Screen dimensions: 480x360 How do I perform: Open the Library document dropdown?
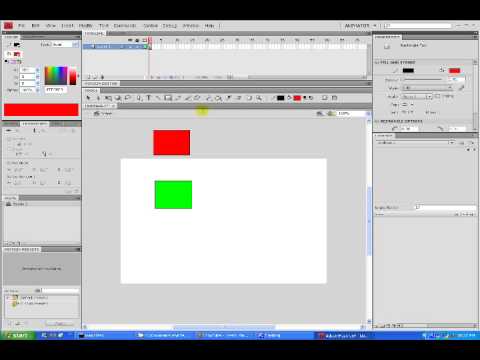[415, 142]
